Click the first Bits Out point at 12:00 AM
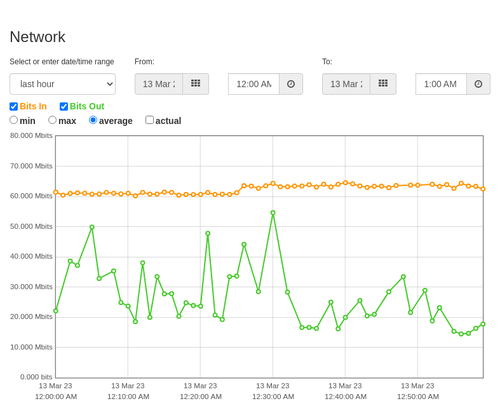This screenshot has width=500, height=403. (x=56, y=311)
